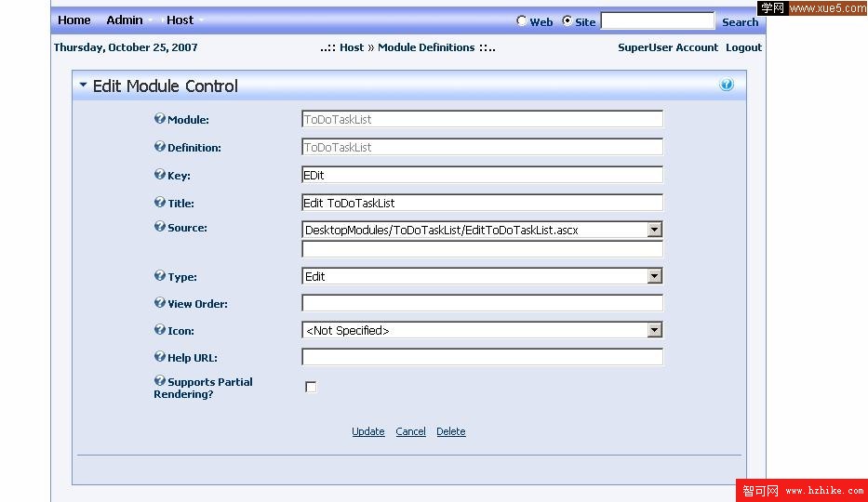Enable the Supports Partial Rendering checkbox

click(x=311, y=387)
